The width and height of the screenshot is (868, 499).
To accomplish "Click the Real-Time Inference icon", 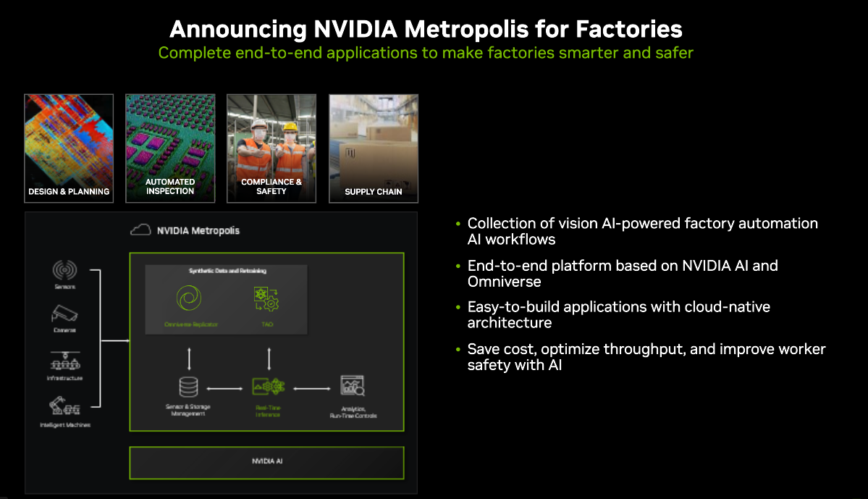I will 269,386.
